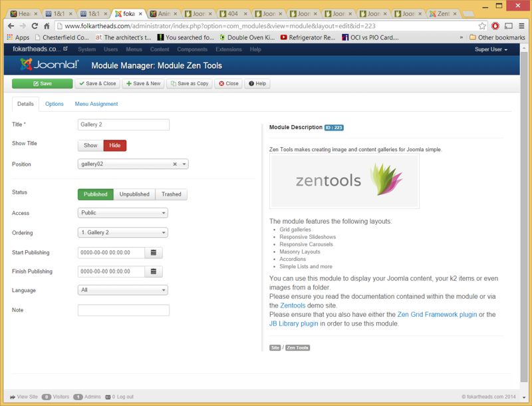The width and height of the screenshot is (532, 406).
Task: Follow the Zentools demo site link
Action: pyautogui.click(x=293, y=305)
